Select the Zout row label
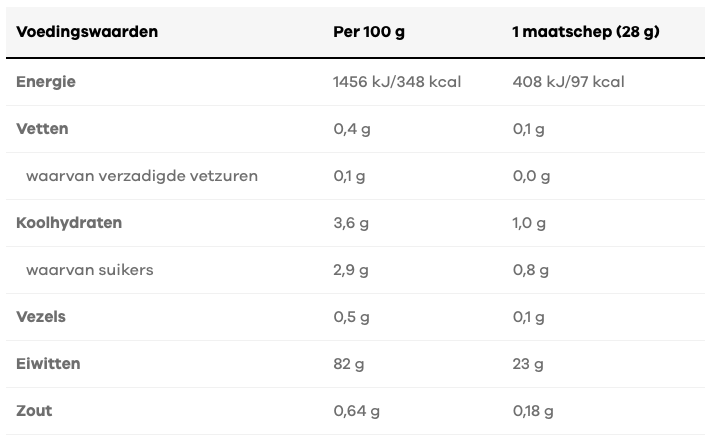This screenshot has width=713, height=445. [x=34, y=411]
